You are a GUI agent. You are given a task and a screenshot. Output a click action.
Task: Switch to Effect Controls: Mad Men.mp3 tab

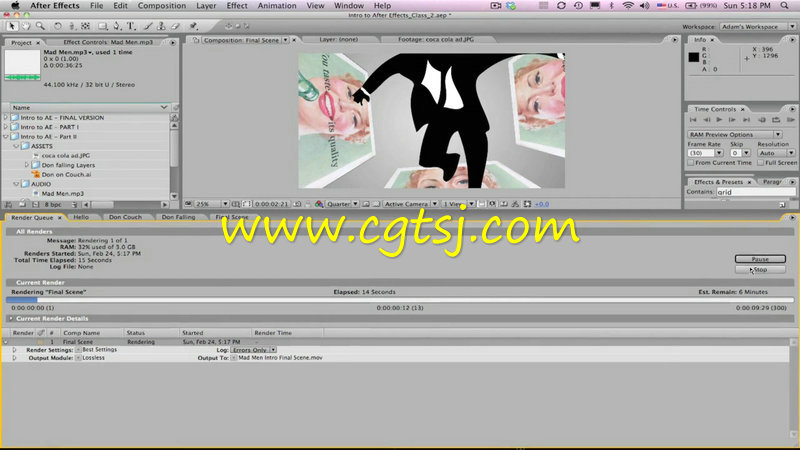point(108,42)
